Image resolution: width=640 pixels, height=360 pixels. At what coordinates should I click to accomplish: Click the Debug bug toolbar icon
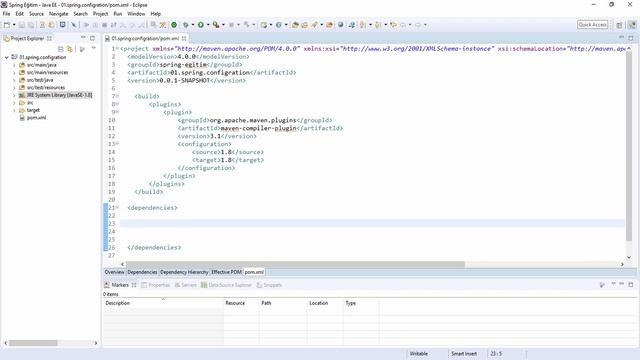186,25
